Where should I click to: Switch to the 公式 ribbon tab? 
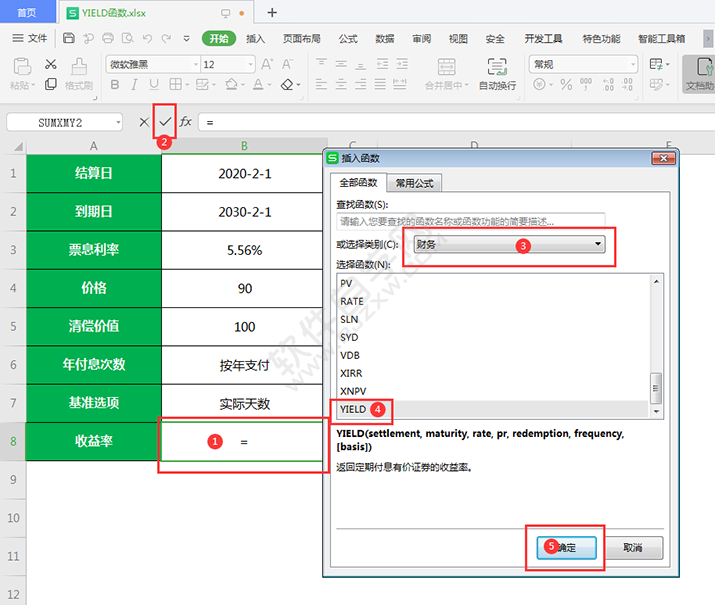(x=348, y=39)
